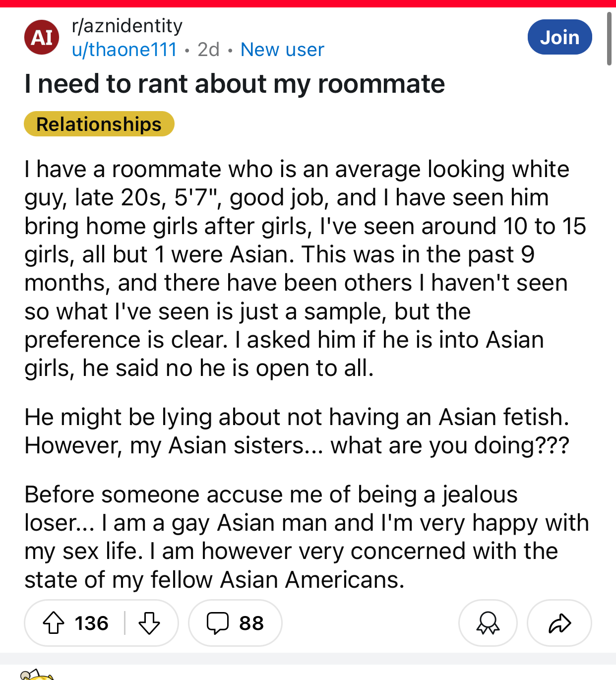Open comments via the speech bubble icon
The image size is (616, 680).
217,623
